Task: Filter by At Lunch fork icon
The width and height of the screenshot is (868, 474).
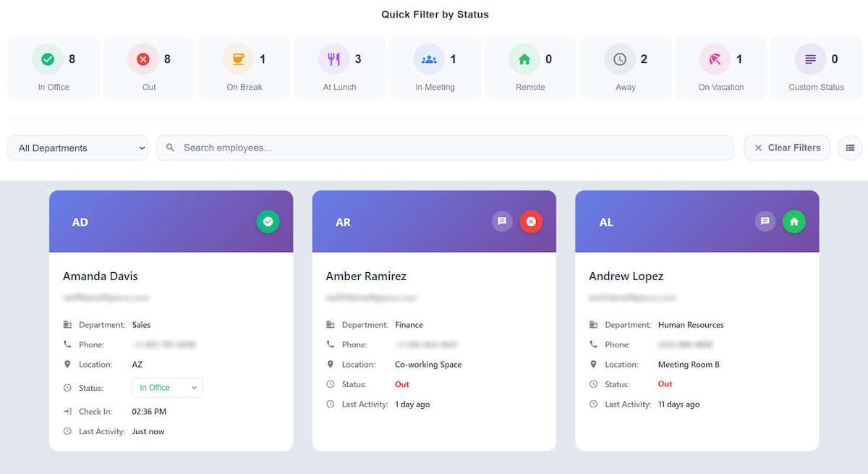Action: point(333,59)
